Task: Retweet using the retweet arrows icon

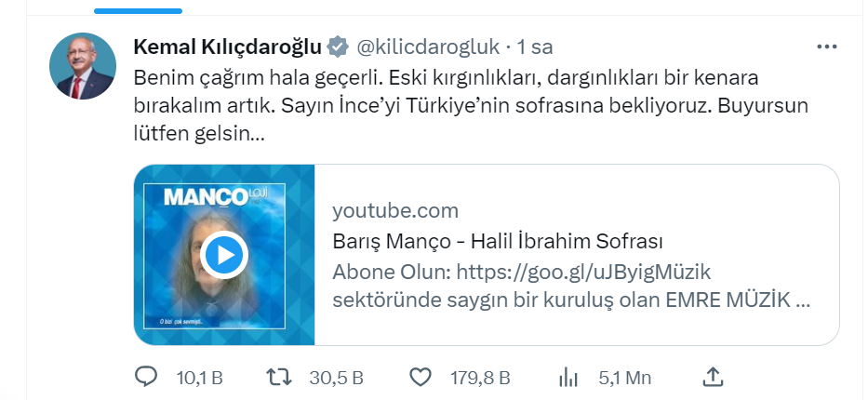Action: pyautogui.click(x=278, y=378)
